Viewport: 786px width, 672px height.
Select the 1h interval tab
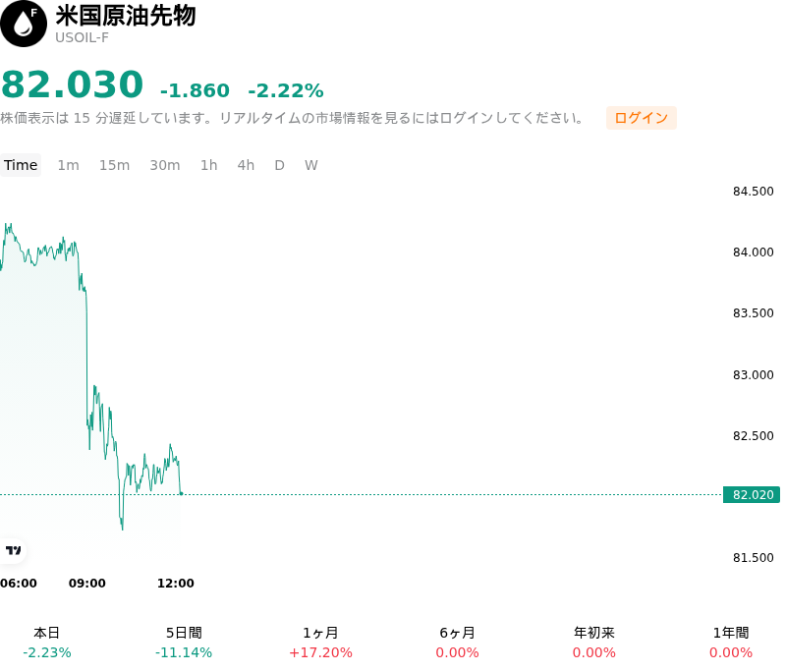tap(209, 165)
